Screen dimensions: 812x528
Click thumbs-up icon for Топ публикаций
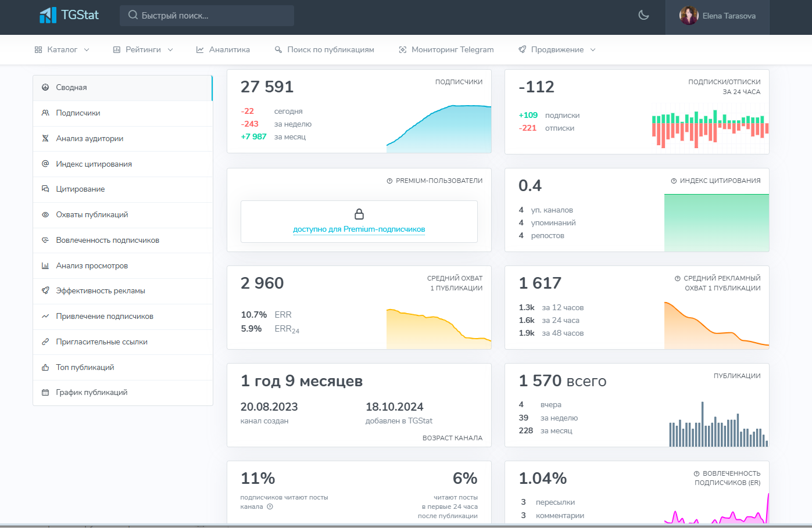[45, 368]
